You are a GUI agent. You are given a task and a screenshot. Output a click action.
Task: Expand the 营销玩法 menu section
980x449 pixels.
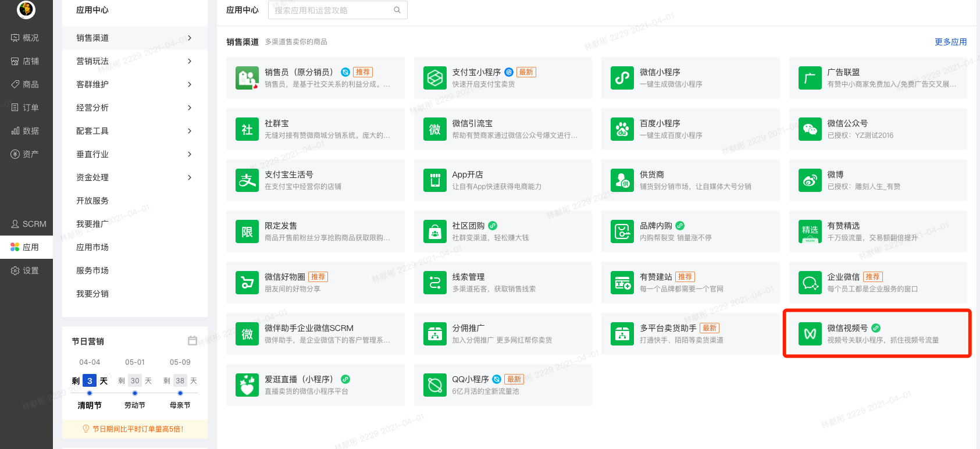[134, 61]
